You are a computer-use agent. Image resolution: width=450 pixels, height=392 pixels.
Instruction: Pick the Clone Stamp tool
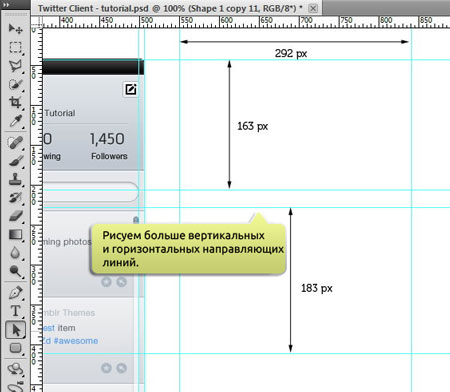(15, 179)
